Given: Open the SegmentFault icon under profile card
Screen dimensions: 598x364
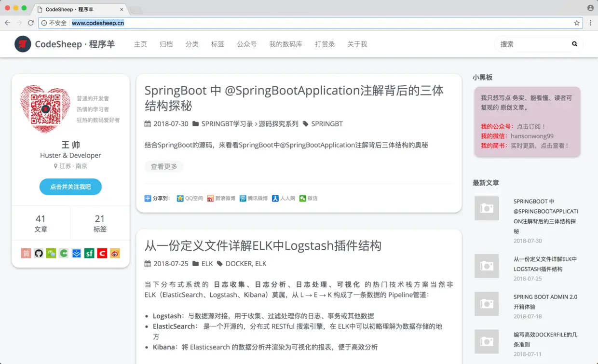Looking at the screenshot, I should coord(89,253).
